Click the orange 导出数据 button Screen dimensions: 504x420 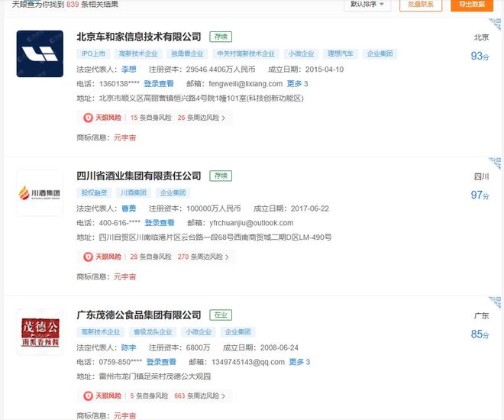click(x=472, y=5)
